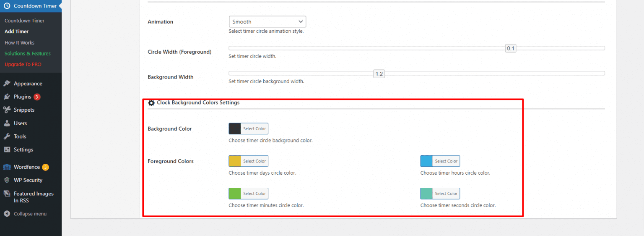Click the Collapse menu arrow icon
The height and width of the screenshot is (236, 644).
[x=7, y=214]
